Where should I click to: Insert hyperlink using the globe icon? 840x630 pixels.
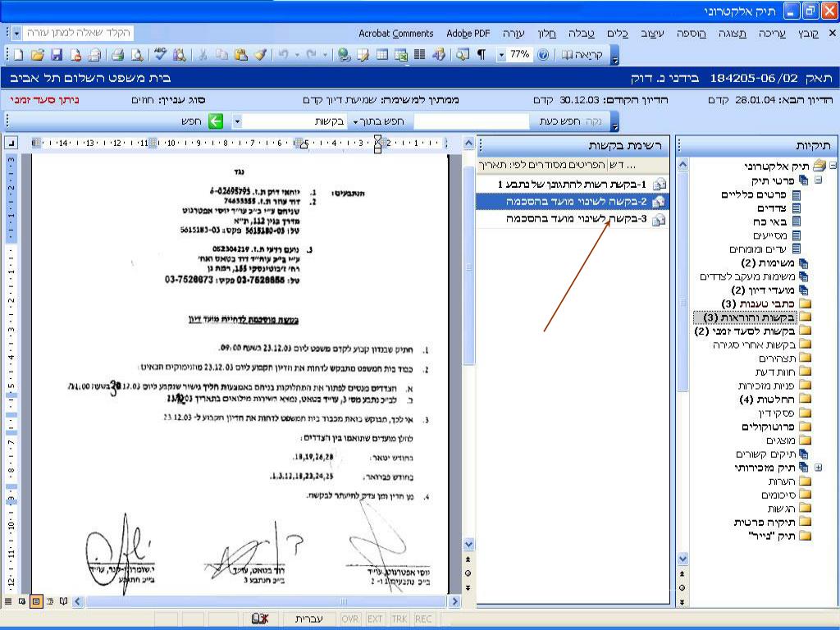click(x=344, y=55)
